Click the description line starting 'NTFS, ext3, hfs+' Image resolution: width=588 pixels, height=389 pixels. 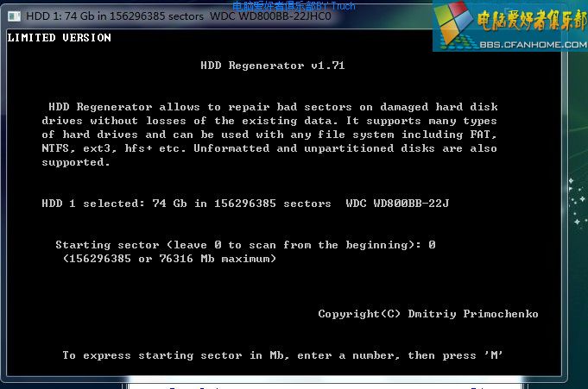(x=269, y=148)
